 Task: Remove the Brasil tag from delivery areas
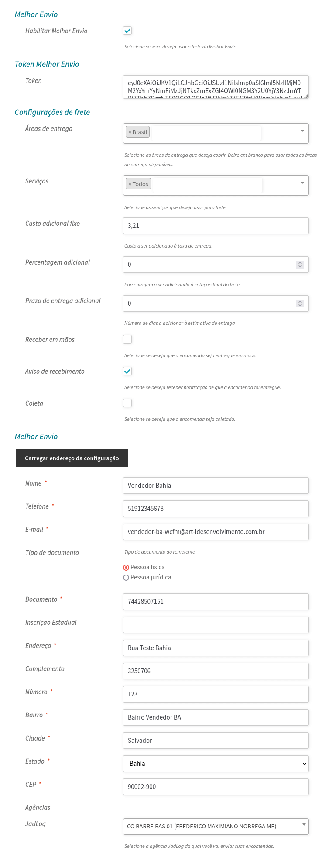[x=130, y=132]
